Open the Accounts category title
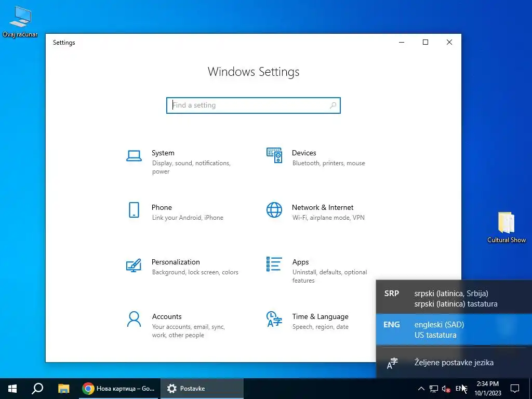The image size is (532, 399). coord(167,316)
